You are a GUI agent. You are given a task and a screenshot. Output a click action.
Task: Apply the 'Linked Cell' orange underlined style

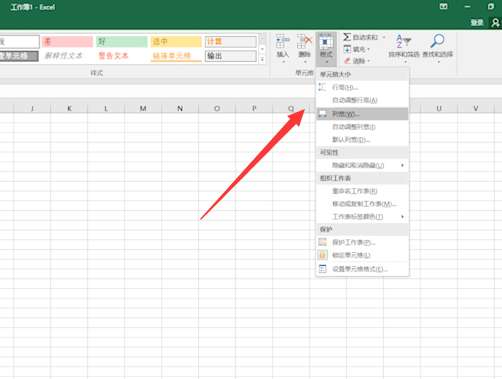pyautogui.click(x=176, y=56)
